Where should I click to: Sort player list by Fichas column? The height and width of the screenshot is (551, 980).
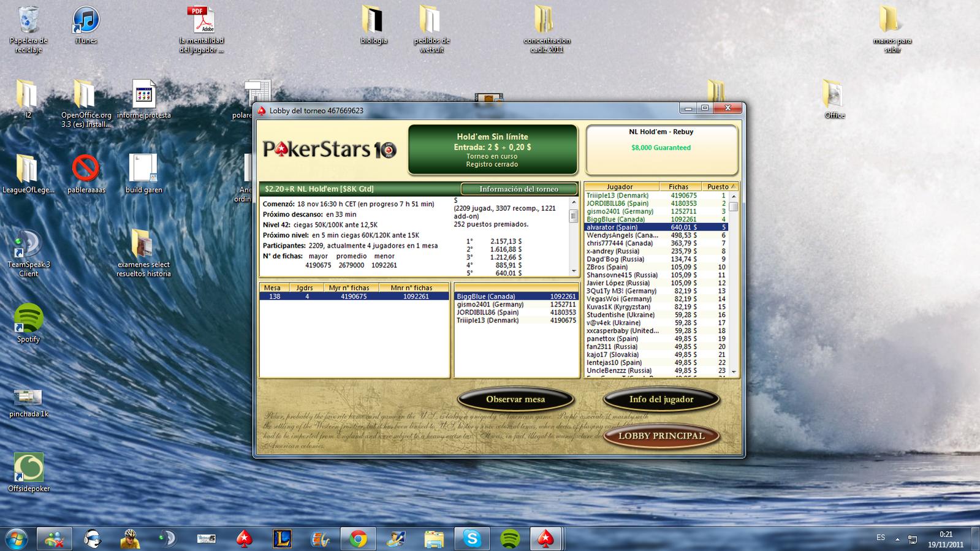(x=678, y=186)
